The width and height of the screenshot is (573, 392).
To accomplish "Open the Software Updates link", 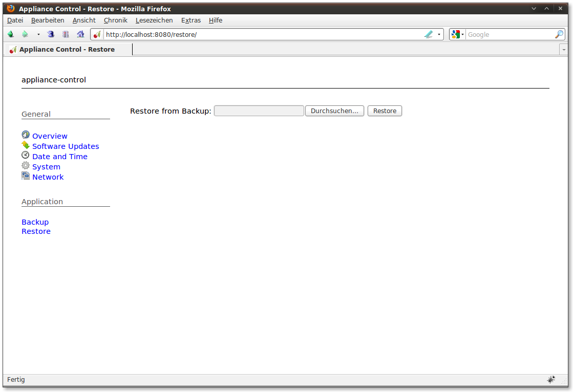I will coord(66,146).
